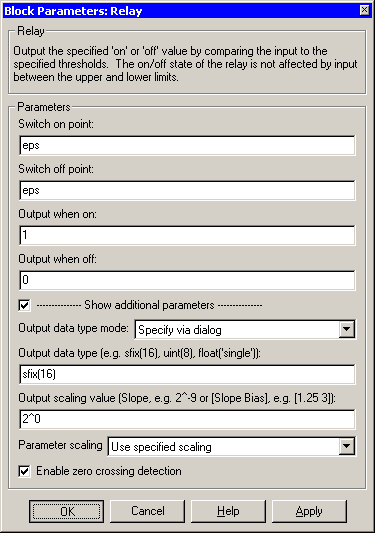Click the Block Parameters: Relay title bar
Viewport: 375px width, 533px height.
click(180, 11)
